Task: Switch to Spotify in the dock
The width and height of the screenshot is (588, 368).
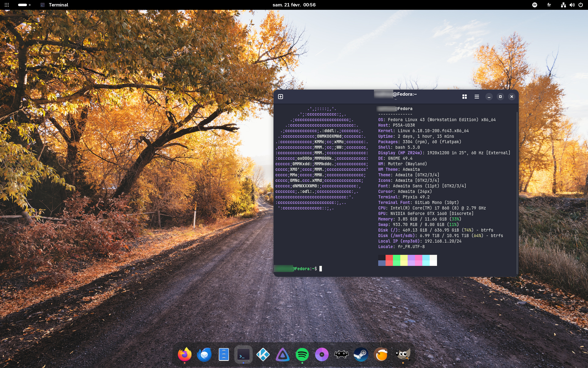Action: [x=302, y=355]
